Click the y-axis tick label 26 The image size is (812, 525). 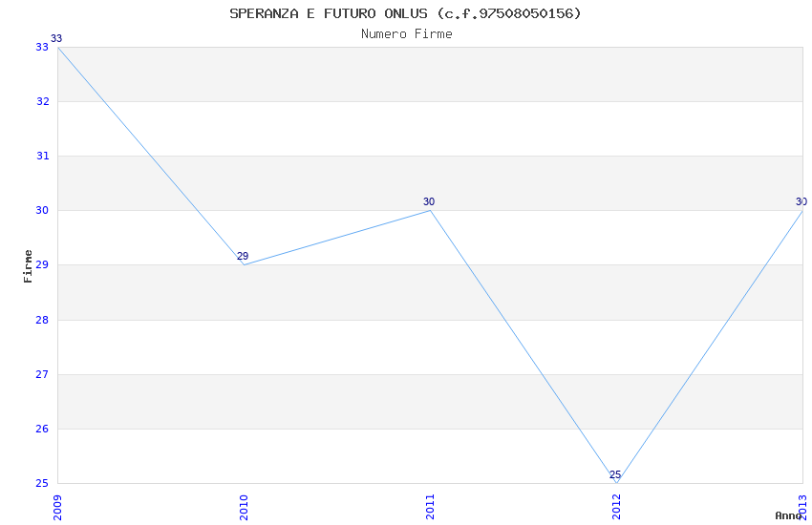[x=42, y=429]
